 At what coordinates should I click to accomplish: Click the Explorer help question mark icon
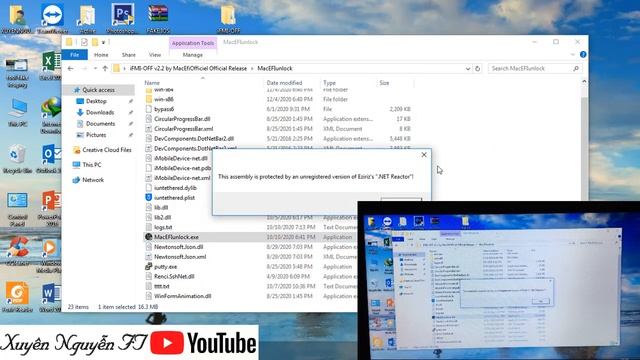(583, 54)
